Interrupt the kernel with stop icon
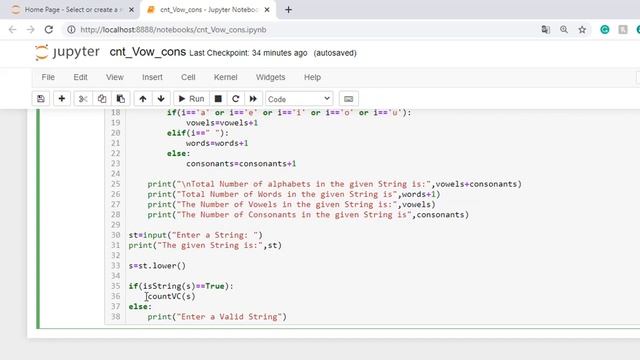640x360 pixels. [x=218, y=99]
